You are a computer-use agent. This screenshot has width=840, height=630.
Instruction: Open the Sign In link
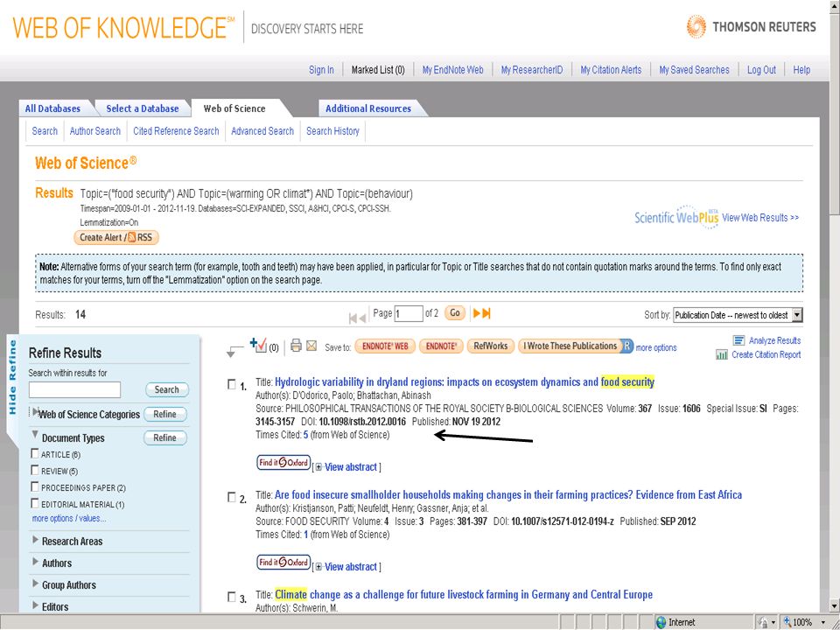pyautogui.click(x=321, y=70)
